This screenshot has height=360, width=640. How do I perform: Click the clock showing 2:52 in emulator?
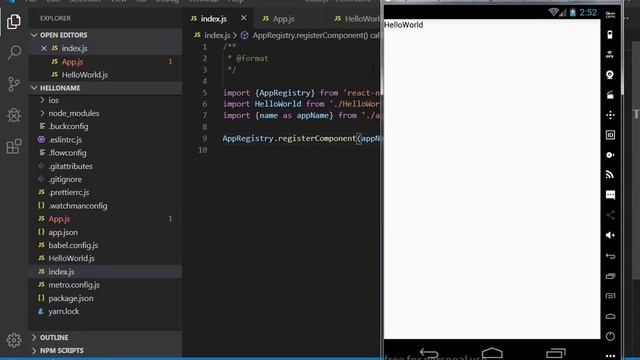point(588,13)
